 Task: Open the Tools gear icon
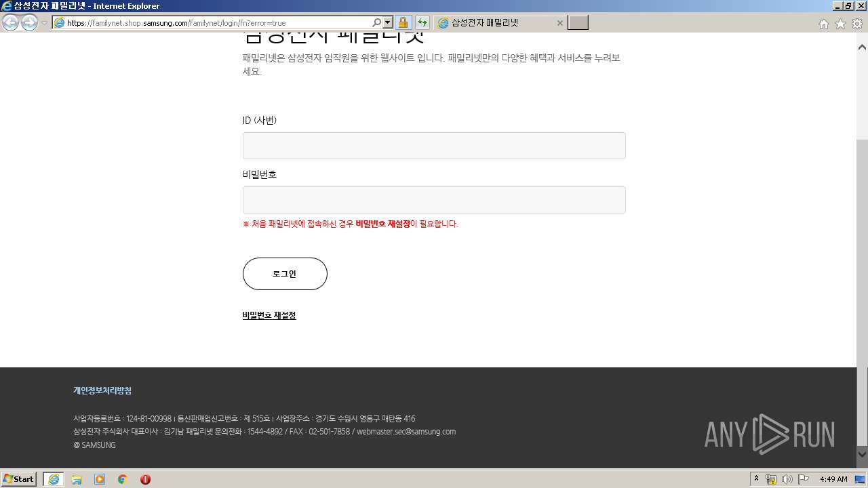click(857, 24)
